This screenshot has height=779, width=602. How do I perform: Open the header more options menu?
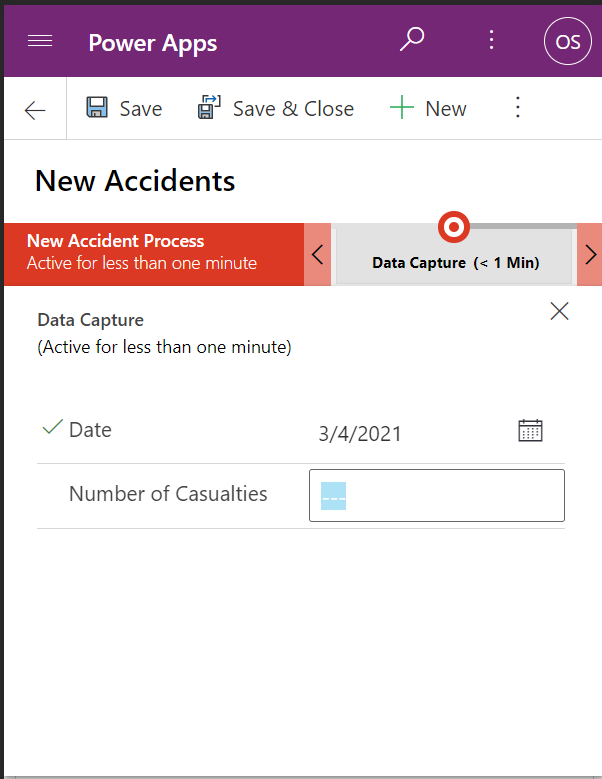click(491, 40)
